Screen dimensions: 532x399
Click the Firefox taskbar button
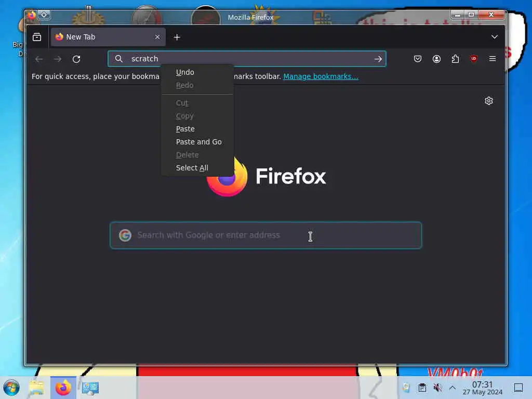tap(63, 388)
